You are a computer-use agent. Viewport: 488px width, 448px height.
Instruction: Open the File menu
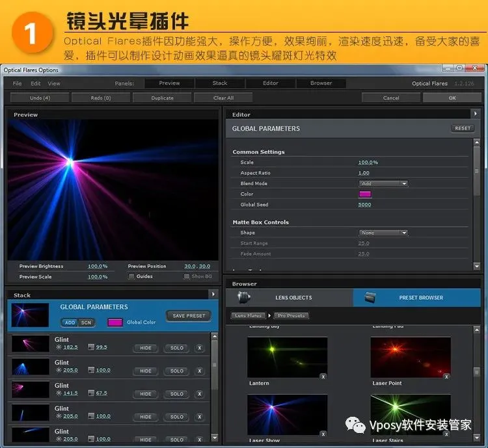pos(17,83)
